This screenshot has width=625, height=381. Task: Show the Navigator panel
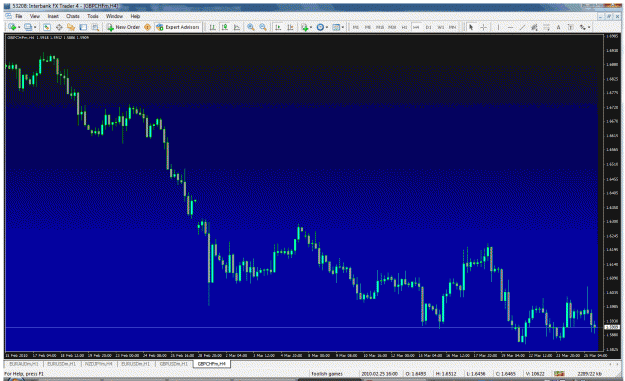71,27
